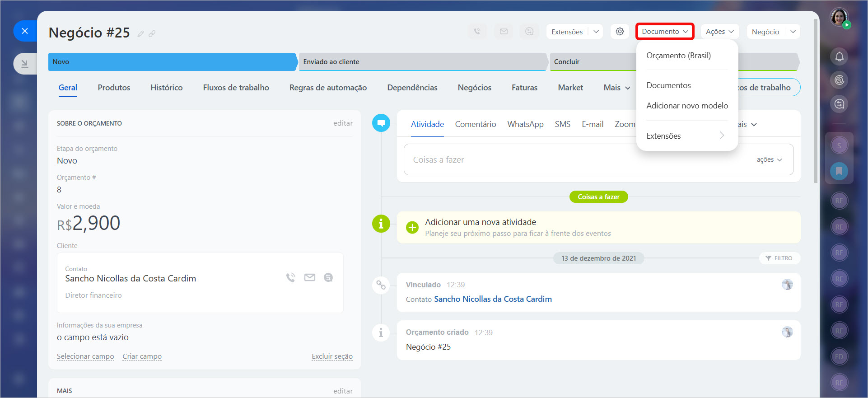868x398 pixels.
Task: Open chat icon in top toolbar
Action: tap(529, 32)
